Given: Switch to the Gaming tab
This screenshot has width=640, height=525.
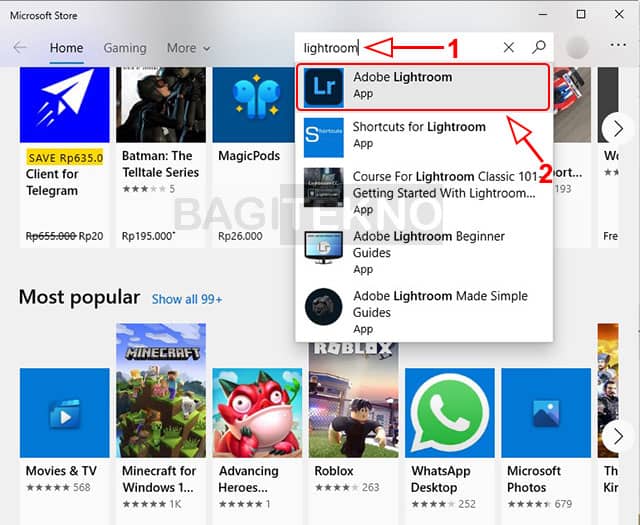Looking at the screenshot, I should [x=125, y=48].
